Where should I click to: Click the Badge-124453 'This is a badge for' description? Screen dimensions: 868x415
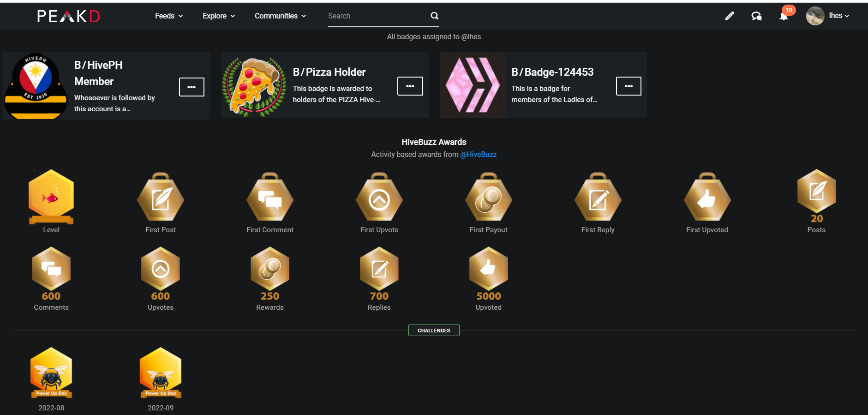pyautogui.click(x=554, y=94)
